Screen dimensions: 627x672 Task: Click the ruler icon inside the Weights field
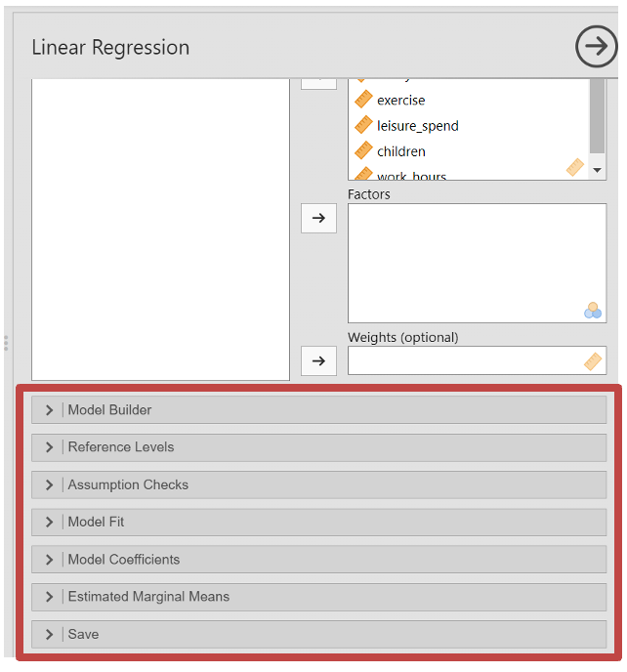pyautogui.click(x=593, y=361)
